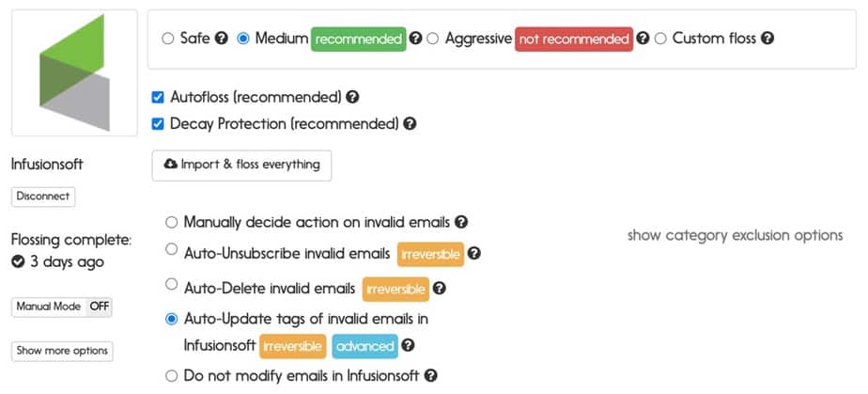Select Aggressive floss option

point(433,39)
